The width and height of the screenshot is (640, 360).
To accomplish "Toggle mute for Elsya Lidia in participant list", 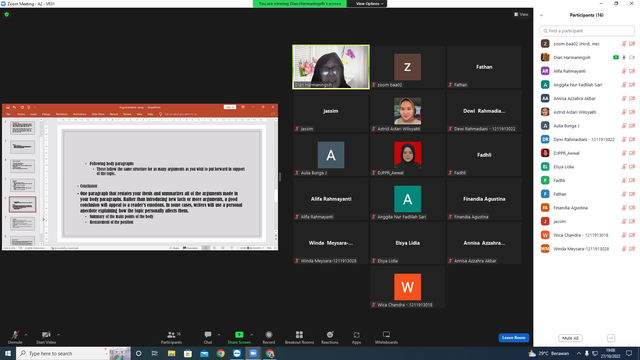I will coord(624,167).
